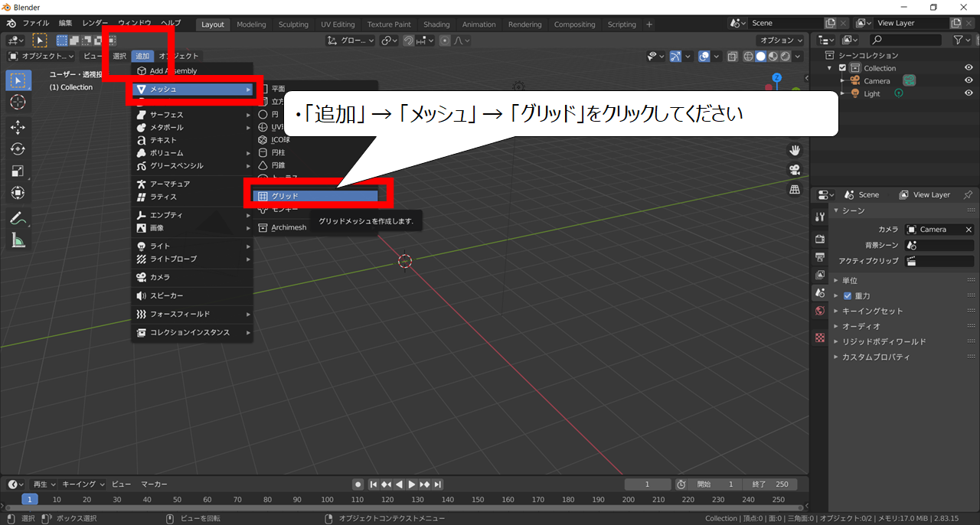This screenshot has height=525, width=980.
Task: Select the Rotate tool
Action: (x=19, y=149)
